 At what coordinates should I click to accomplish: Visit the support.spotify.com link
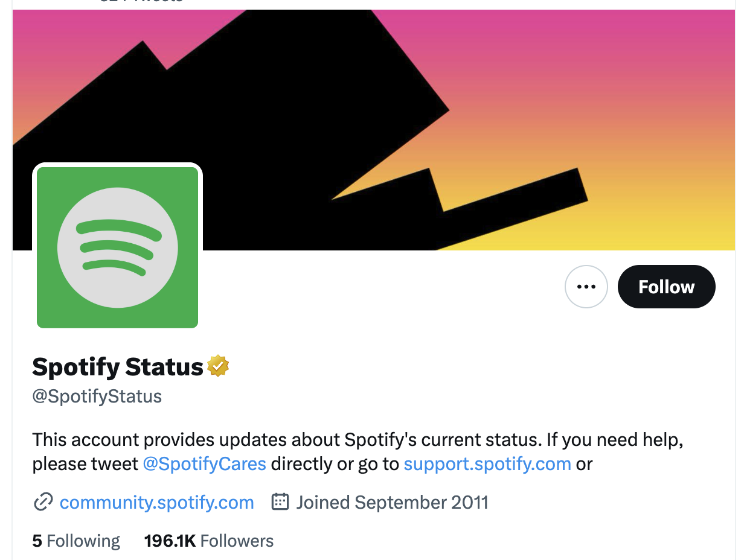click(x=487, y=464)
